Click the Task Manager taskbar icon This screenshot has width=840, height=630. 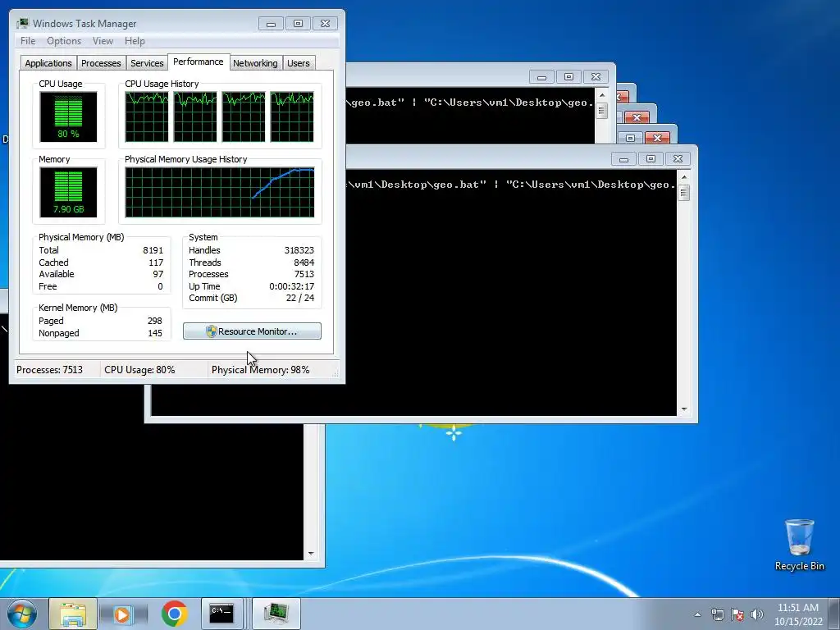(x=276, y=614)
